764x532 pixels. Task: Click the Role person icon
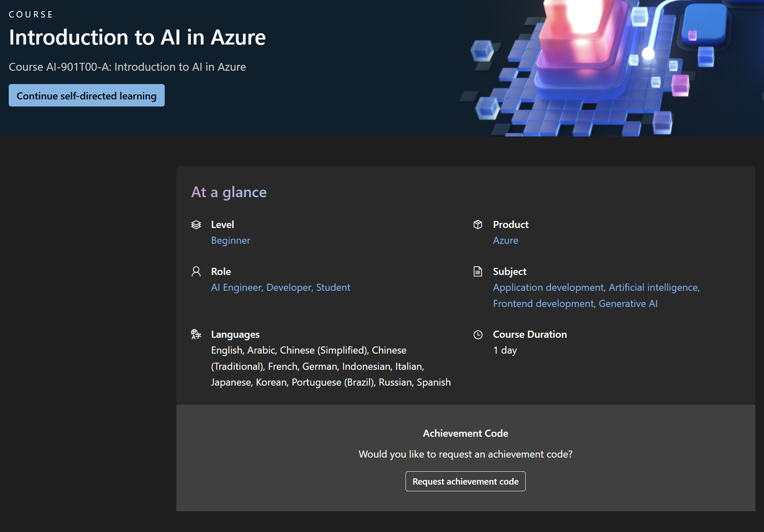[196, 272]
